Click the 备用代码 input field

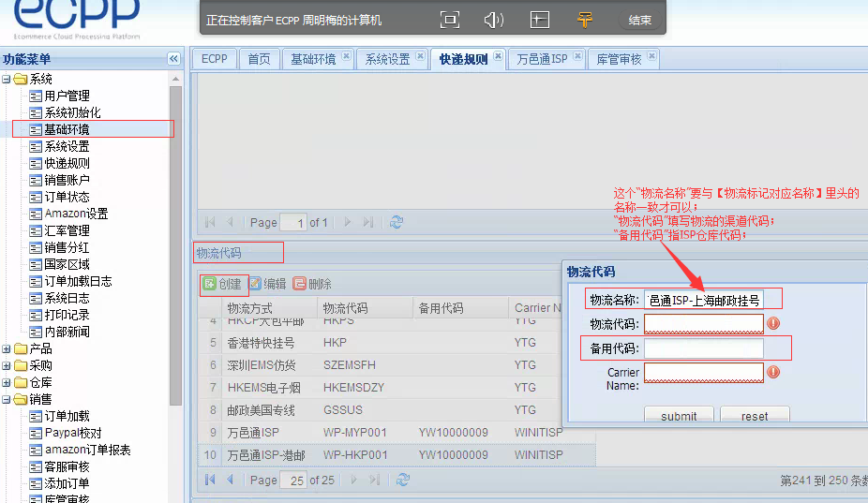pos(703,348)
